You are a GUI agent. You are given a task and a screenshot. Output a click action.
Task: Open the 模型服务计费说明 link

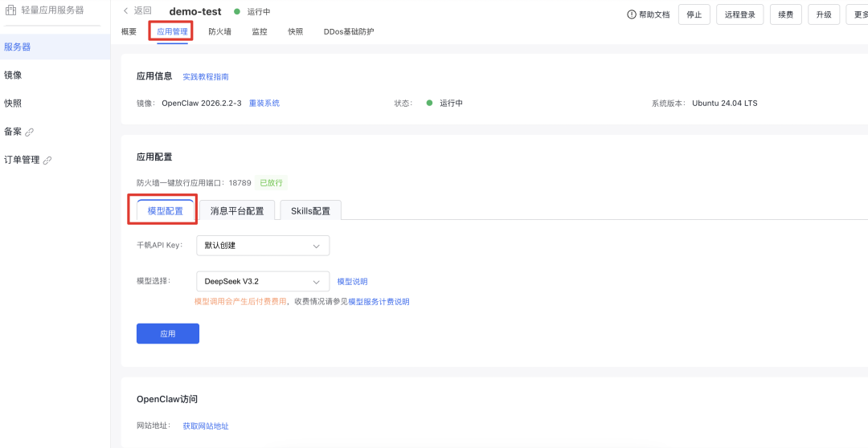click(x=379, y=302)
